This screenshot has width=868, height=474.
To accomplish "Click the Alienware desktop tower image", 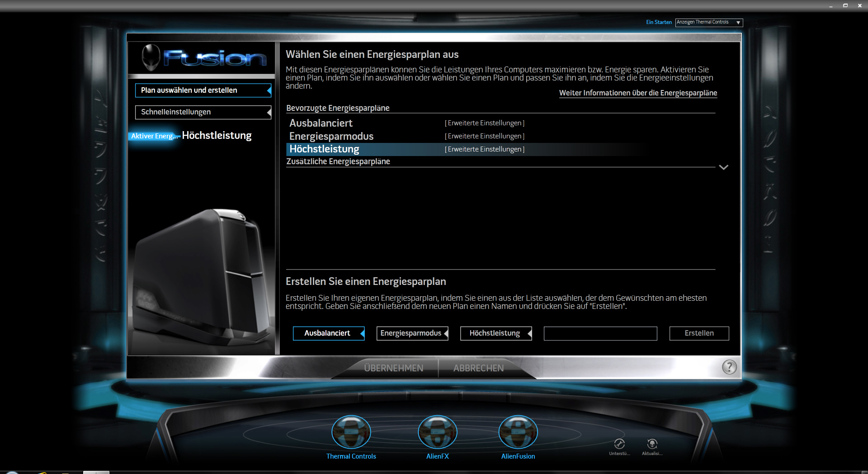I will click(x=202, y=278).
